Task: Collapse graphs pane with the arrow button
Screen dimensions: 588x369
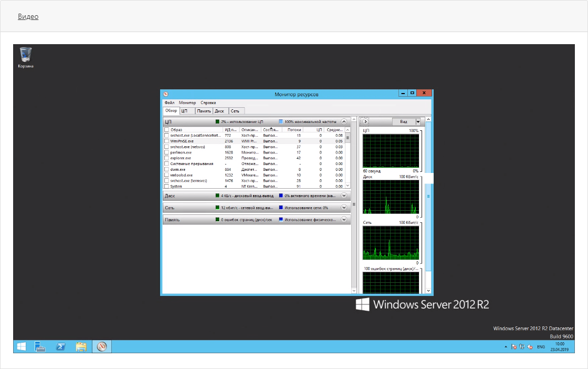Action: 365,121
